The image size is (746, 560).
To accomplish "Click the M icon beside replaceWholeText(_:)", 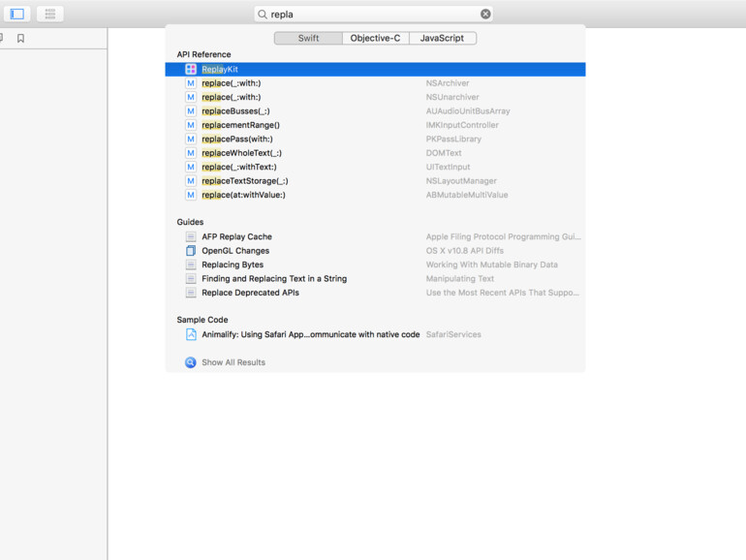I will coord(191,153).
